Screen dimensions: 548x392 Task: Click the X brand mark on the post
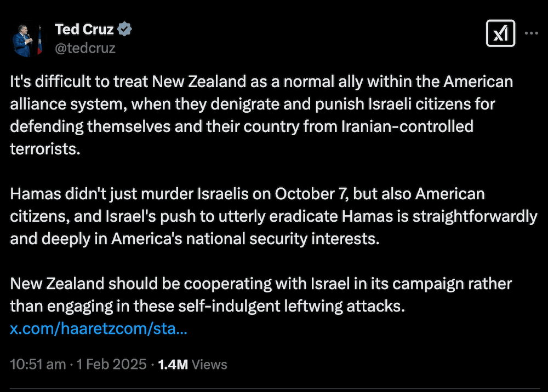coord(500,33)
